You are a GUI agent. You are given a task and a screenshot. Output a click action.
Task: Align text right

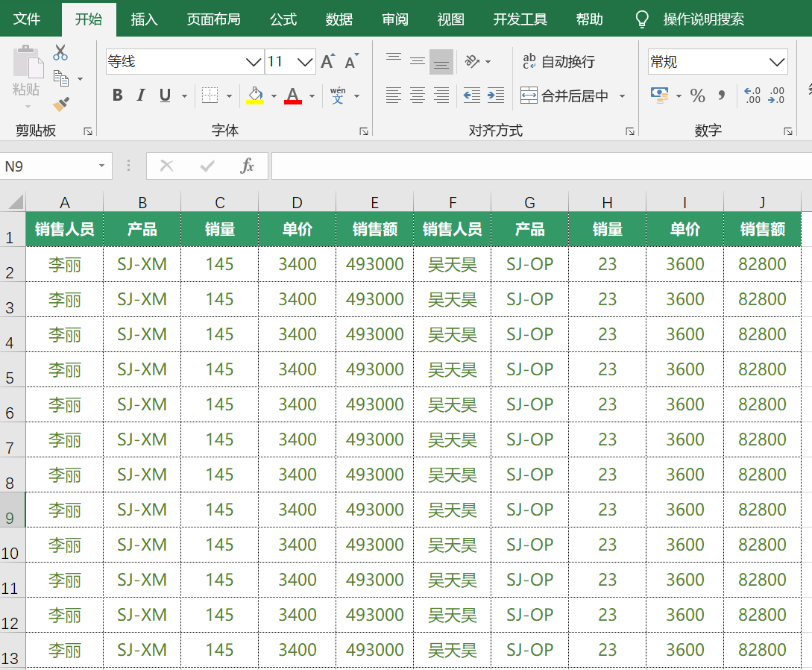tap(441, 96)
